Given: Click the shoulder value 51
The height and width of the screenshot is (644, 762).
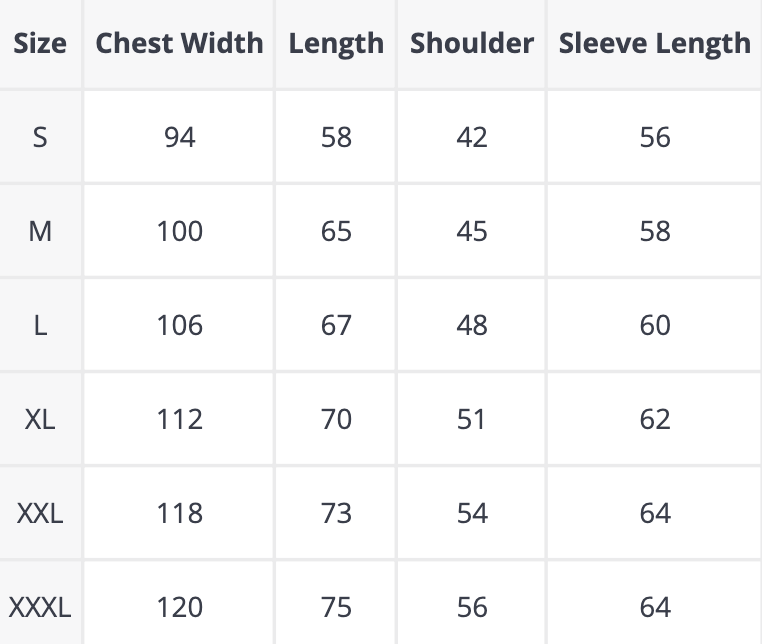Looking at the screenshot, I should tap(472, 419).
